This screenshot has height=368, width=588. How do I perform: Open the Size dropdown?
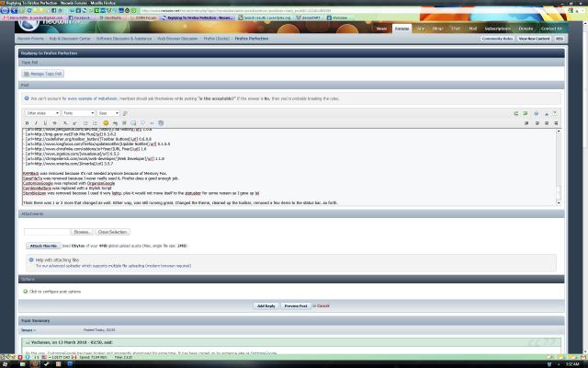click(108, 113)
